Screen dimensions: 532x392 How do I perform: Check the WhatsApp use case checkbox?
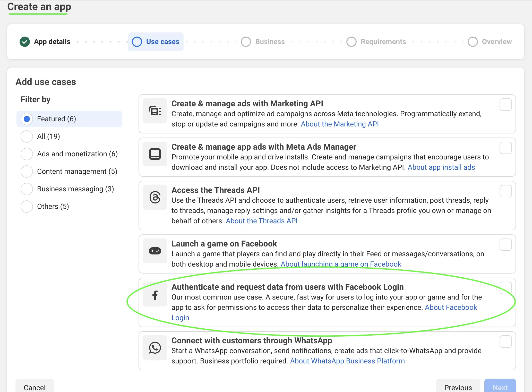[x=505, y=342]
